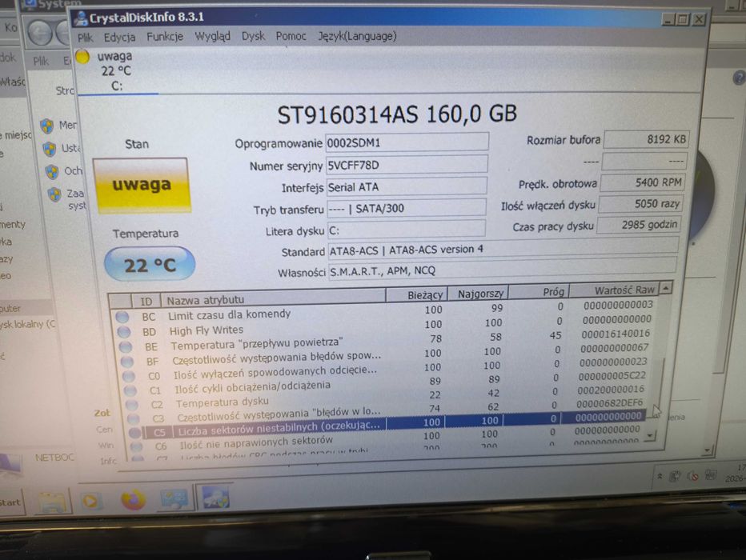Viewport: 746px width, 560px height.
Task: Click the ID column header
Action: tap(146, 302)
